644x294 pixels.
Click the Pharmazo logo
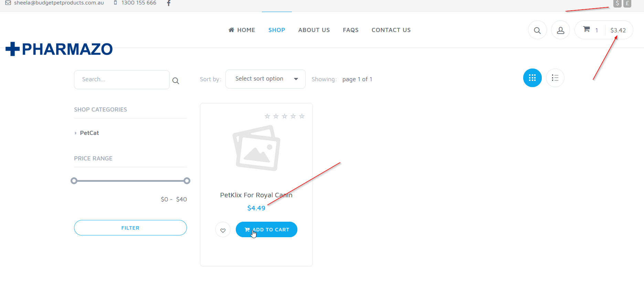click(59, 49)
